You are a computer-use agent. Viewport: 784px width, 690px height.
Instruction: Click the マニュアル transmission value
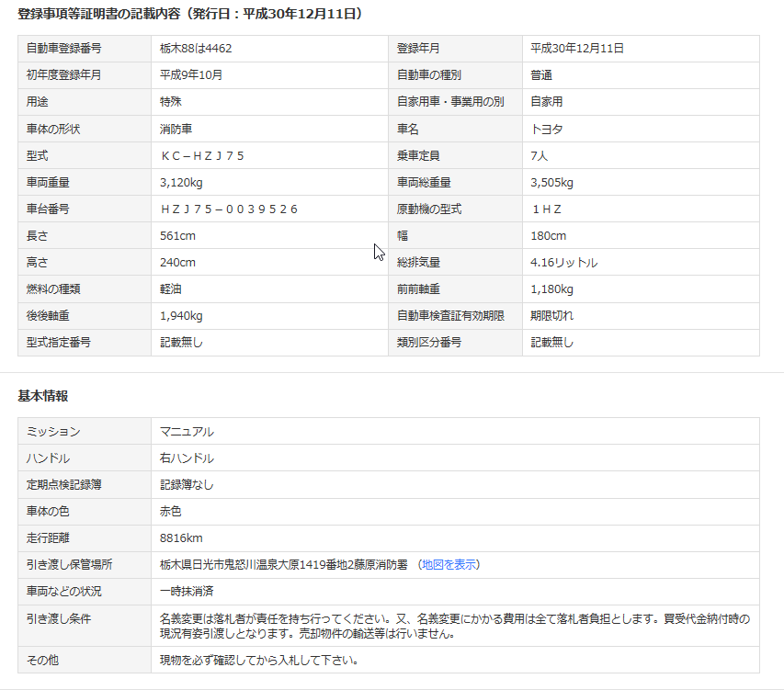187,431
